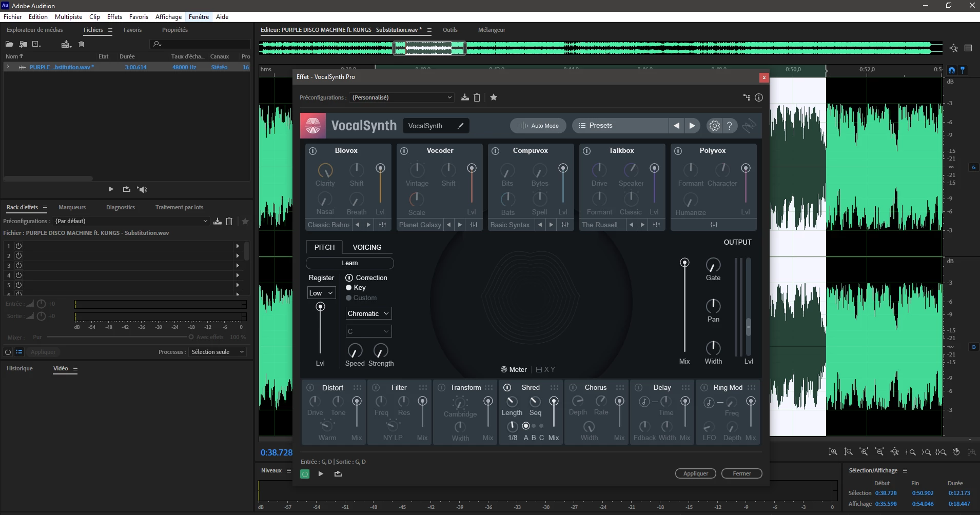Play preview in effect window

pos(321,474)
